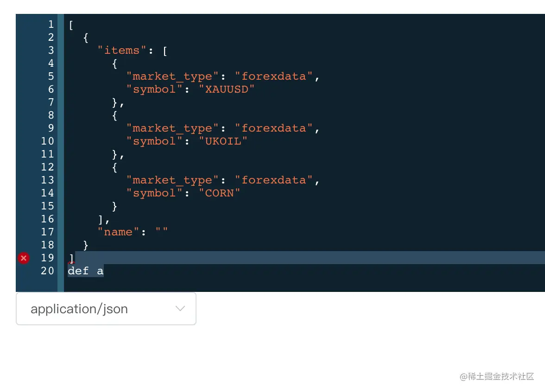Click the closing bracket on line 19

pos(71,258)
